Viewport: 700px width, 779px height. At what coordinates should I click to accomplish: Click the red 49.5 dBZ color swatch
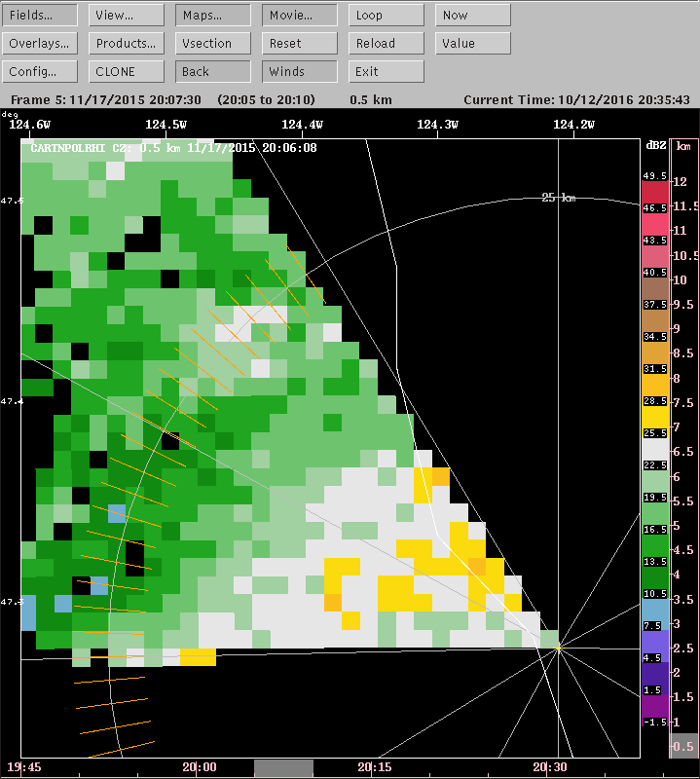click(654, 191)
